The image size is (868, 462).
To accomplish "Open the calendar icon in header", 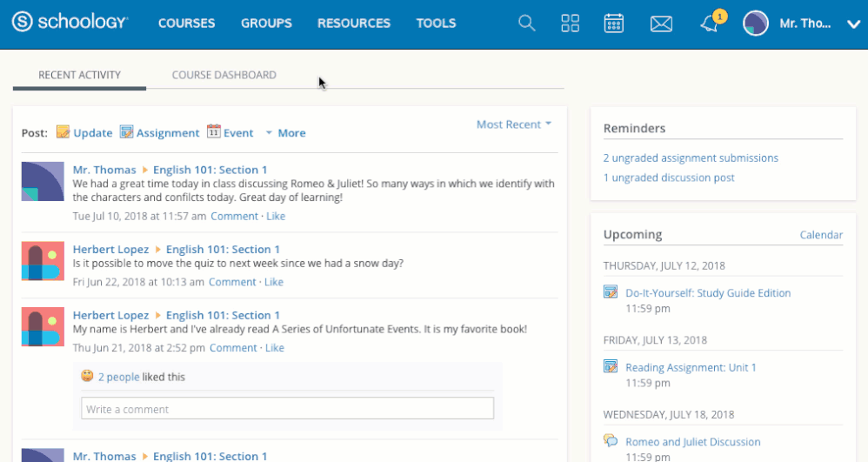I will 613,23.
